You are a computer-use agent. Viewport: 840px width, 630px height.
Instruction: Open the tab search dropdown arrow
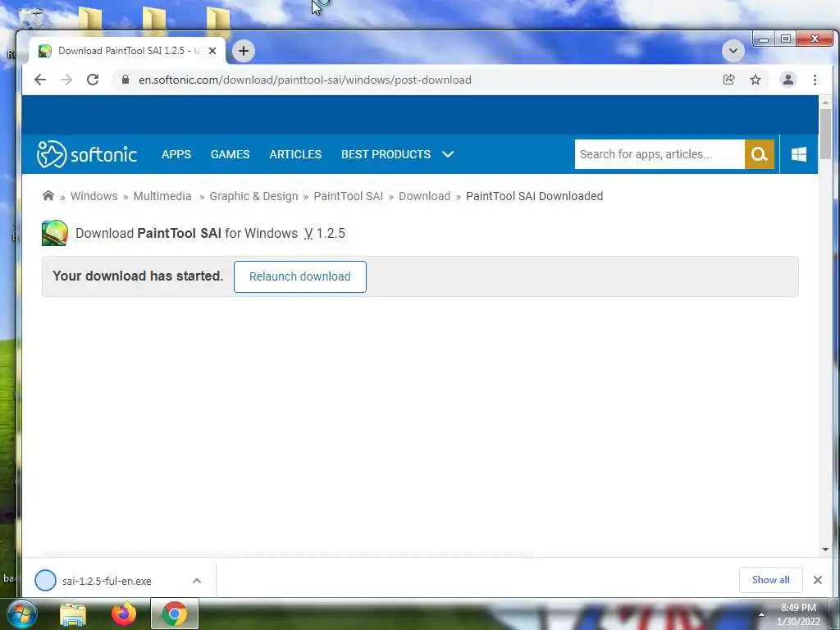733,51
